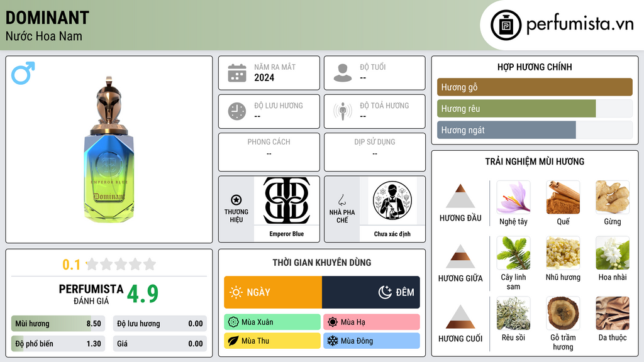The width and height of the screenshot is (644, 362).
Task: Click the Thời gian khuyên dùng heading
Action: pyautogui.click(x=322, y=263)
